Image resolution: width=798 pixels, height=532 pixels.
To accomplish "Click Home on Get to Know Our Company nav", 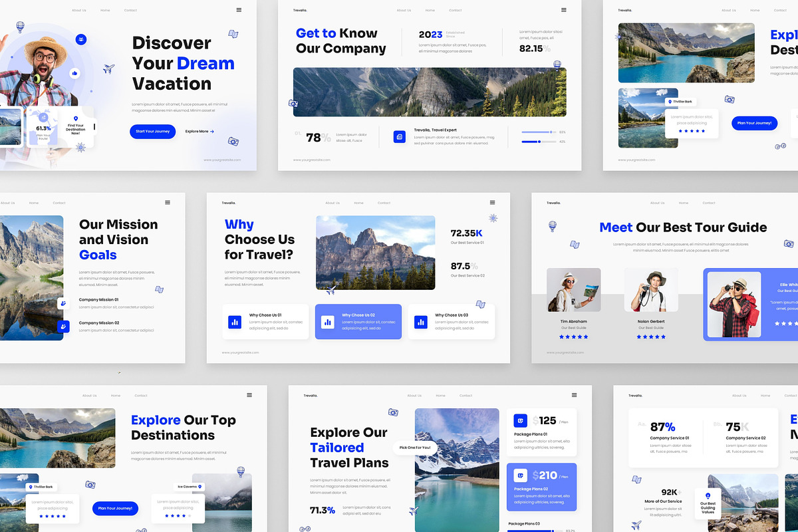I will coord(430,10).
